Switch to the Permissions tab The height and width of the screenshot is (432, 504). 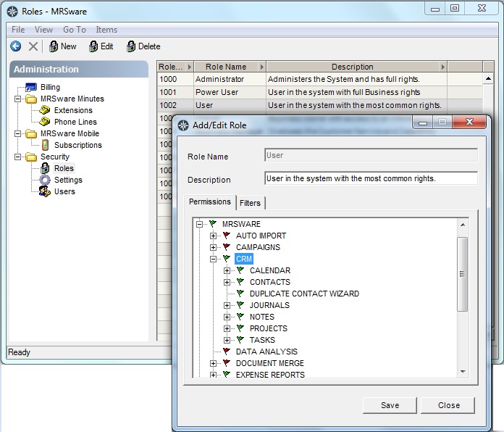click(210, 202)
